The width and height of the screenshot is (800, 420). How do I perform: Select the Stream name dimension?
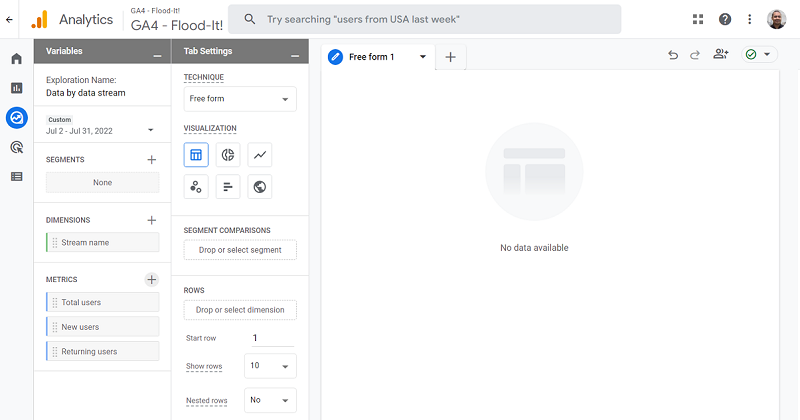(x=103, y=242)
